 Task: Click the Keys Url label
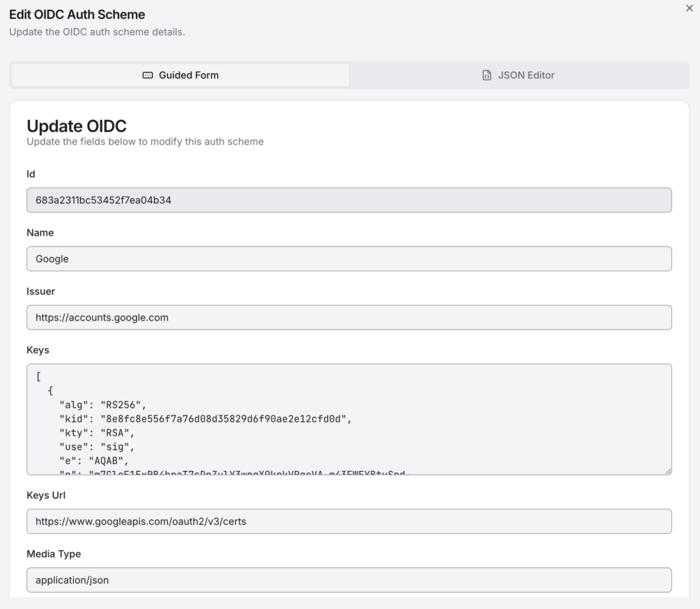click(x=46, y=496)
